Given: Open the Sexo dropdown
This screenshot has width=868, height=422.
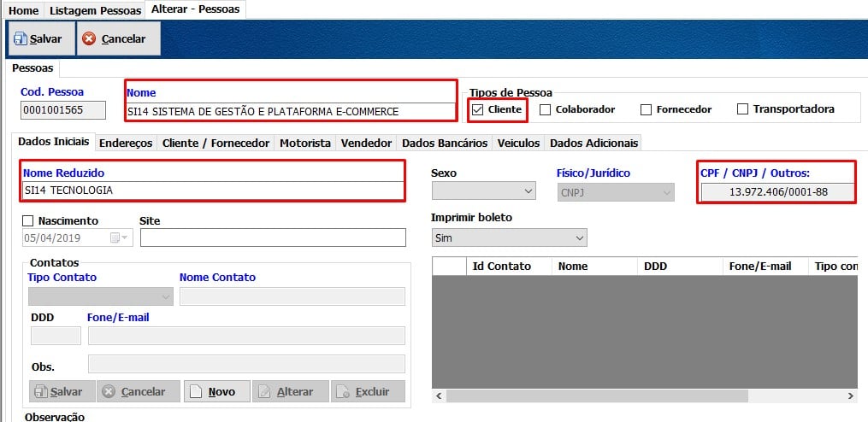Looking at the screenshot, I should [x=483, y=191].
